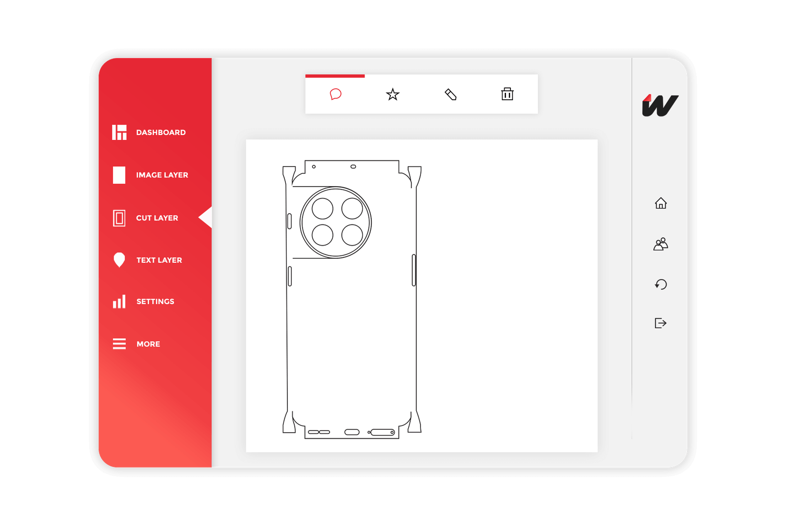The height and width of the screenshot is (532, 786).
Task: Click the Cut Layer frame icon
Action: click(119, 218)
